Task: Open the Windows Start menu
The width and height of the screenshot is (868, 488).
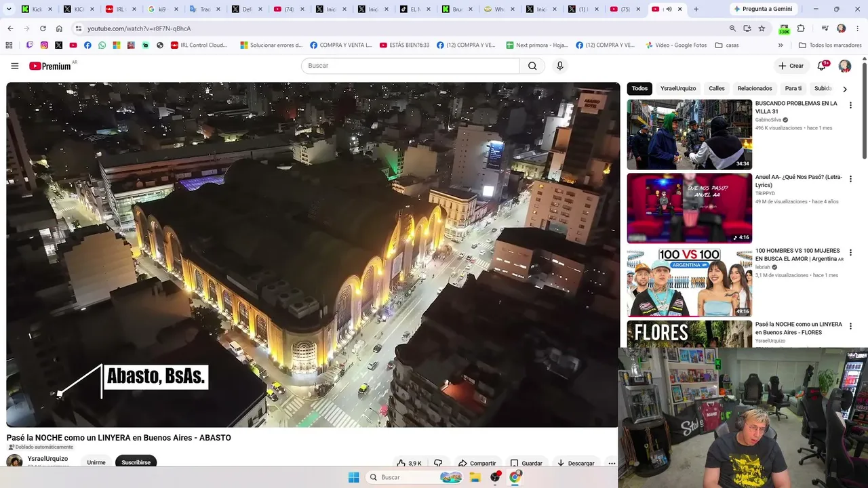Action: [x=353, y=477]
